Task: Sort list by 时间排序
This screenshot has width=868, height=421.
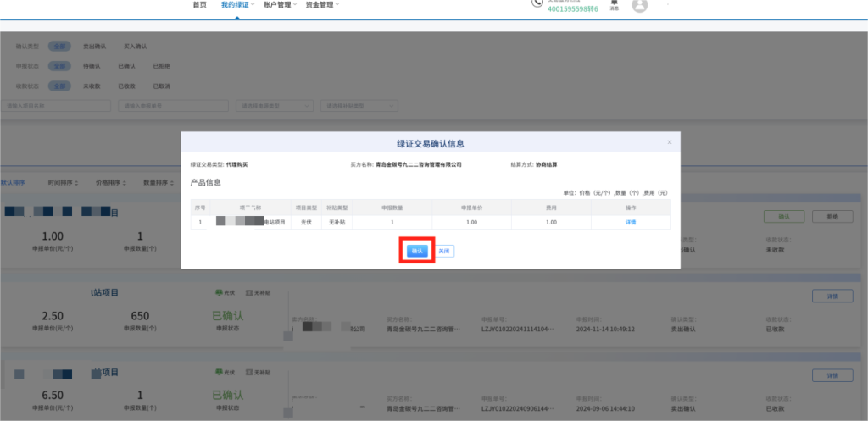Action: (63, 182)
